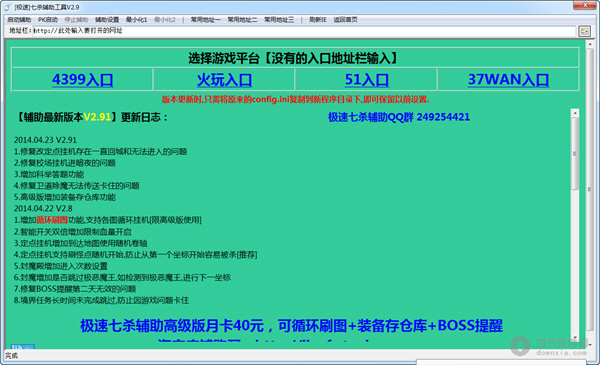Open 辅助设置 from the menu bar
Image resolution: width=600 pixels, height=365 pixels.
[x=107, y=20]
